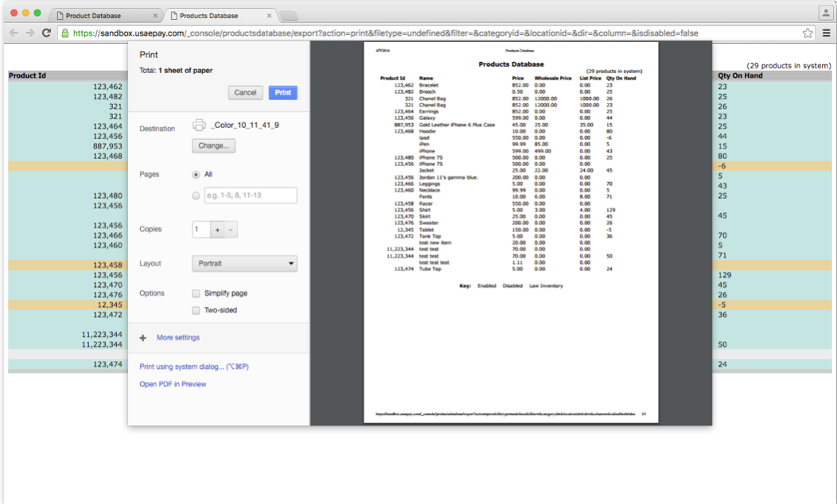
Task: Open PDF in Preview link
Action: click(173, 384)
